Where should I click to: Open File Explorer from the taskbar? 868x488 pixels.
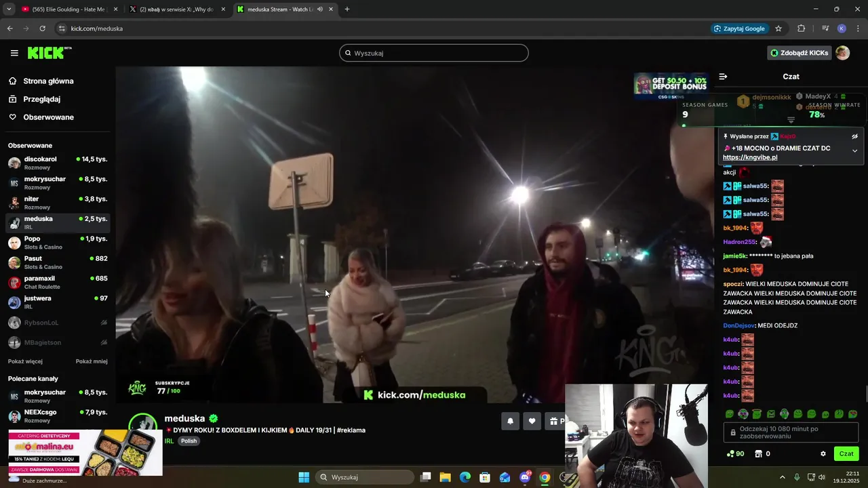coord(445,477)
